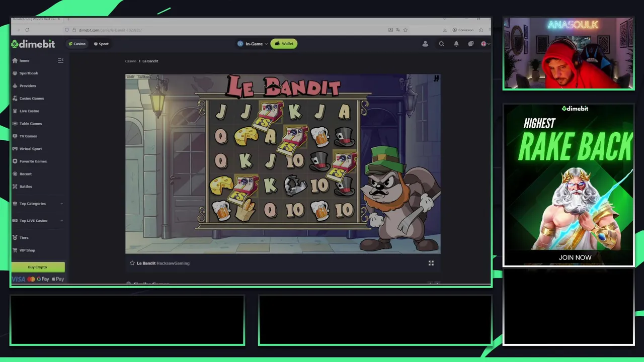Open TV Games sidebar entry
Image resolution: width=644 pixels, height=362 pixels.
click(x=25, y=136)
